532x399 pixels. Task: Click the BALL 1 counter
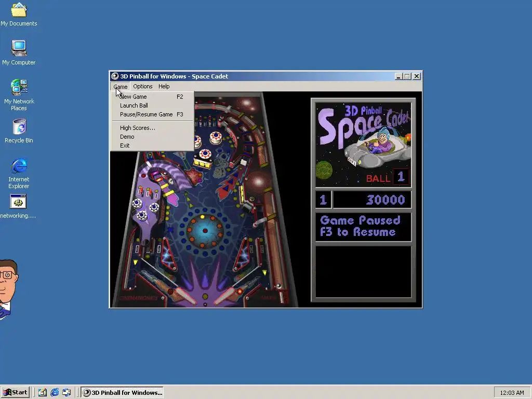tap(388, 178)
